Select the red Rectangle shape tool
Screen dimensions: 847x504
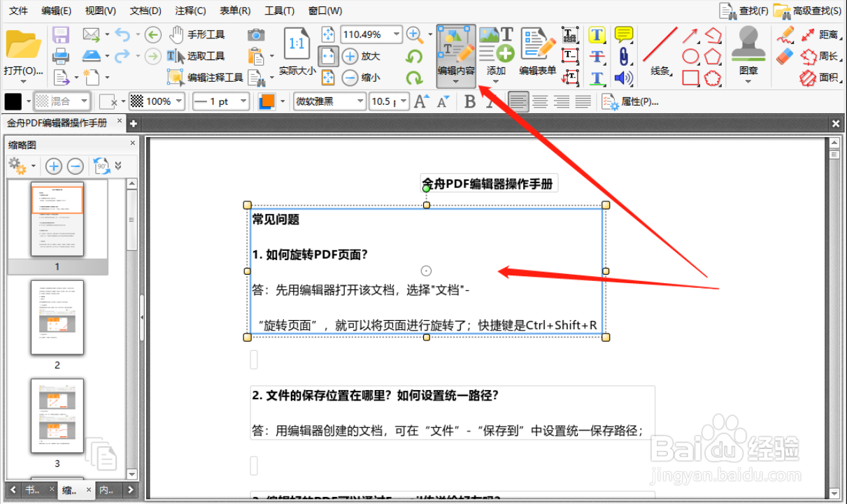coord(690,78)
